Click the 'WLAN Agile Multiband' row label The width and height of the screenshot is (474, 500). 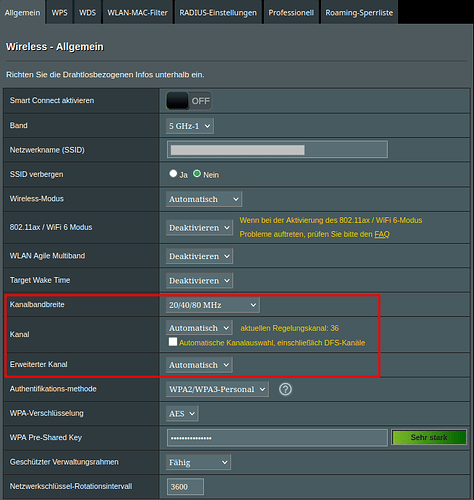tap(47, 256)
